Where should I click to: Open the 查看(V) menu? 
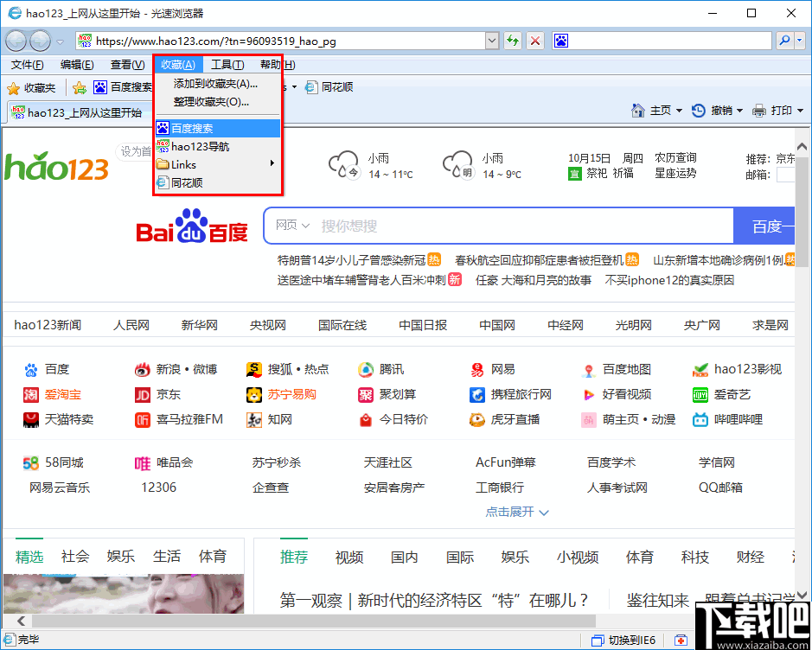(127, 65)
